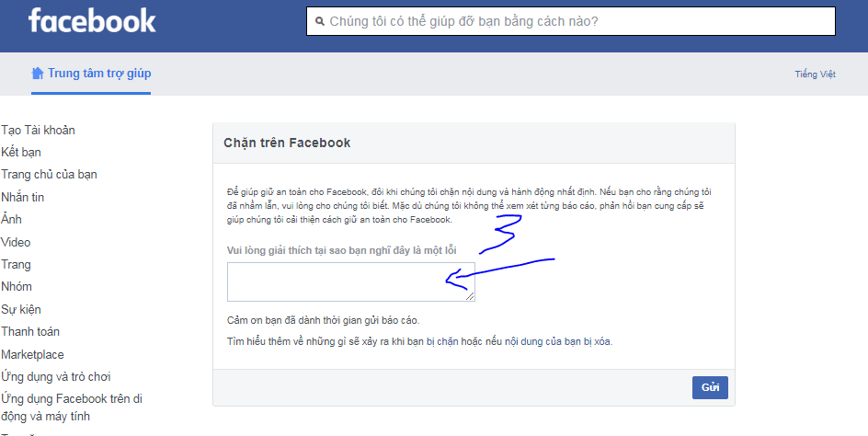Open Nhắn tin help topic
Viewport: 868px width, 436px height.
(23, 197)
